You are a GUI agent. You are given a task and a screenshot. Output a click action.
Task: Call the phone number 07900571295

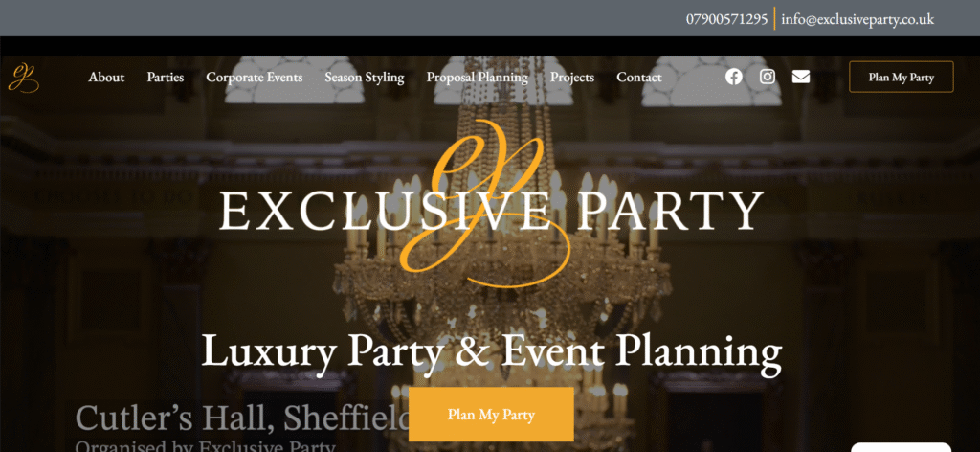727,19
